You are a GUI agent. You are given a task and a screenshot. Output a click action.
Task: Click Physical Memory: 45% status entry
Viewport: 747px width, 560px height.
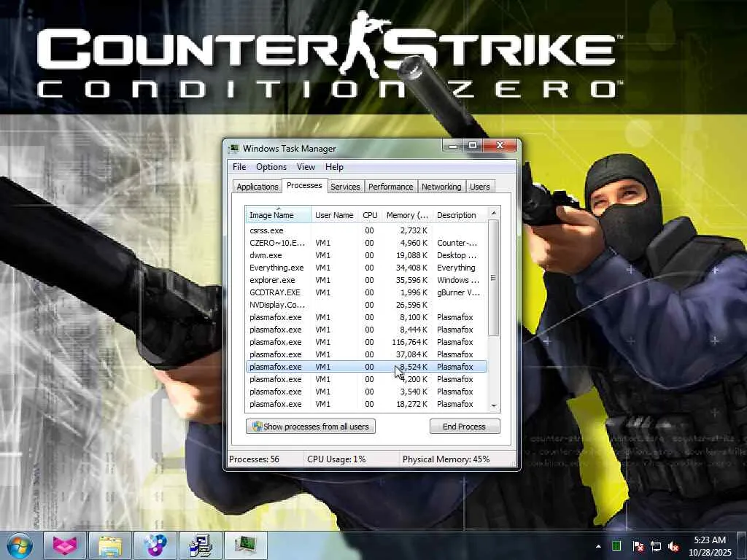point(446,459)
